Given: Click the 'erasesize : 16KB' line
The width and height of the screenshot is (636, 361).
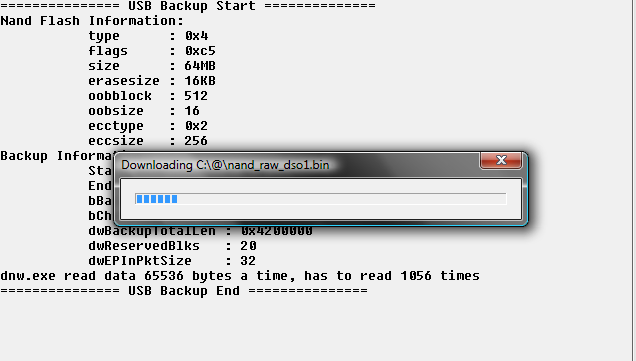Looking at the screenshot, I should (x=152, y=81).
